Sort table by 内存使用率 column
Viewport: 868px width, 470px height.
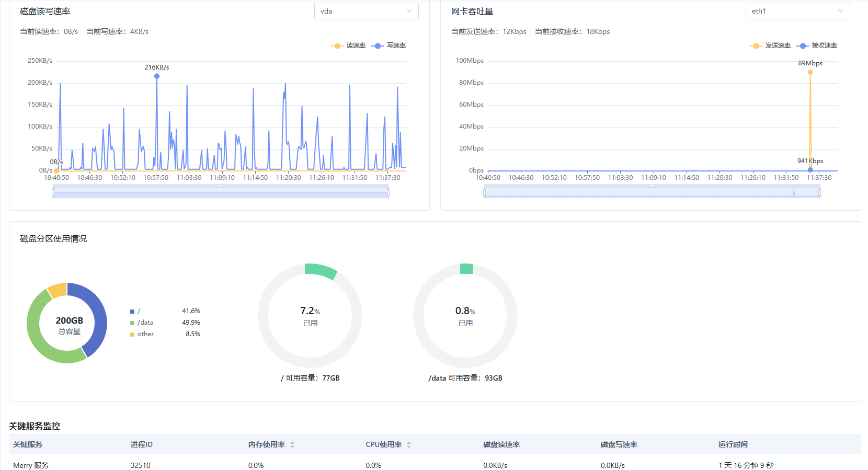292,445
